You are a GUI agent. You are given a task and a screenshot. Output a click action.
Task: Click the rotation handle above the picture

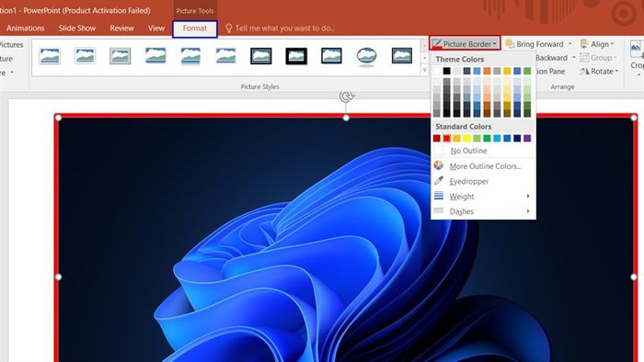pos(346,96)
